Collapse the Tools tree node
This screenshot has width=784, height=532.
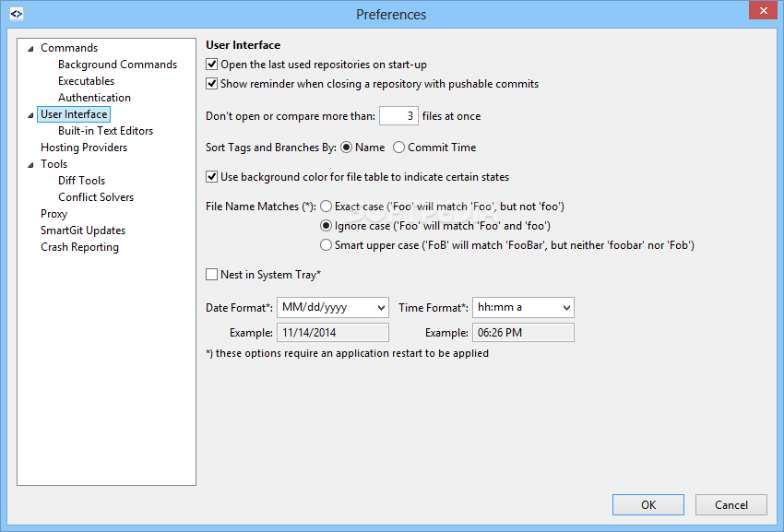(x=30, y=164)
